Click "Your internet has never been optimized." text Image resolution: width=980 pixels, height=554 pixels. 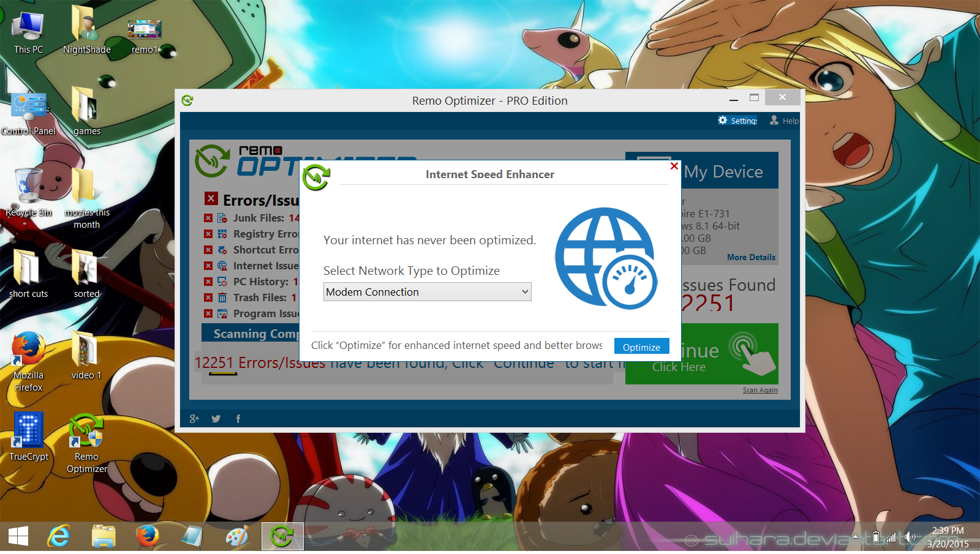(429, 240)
